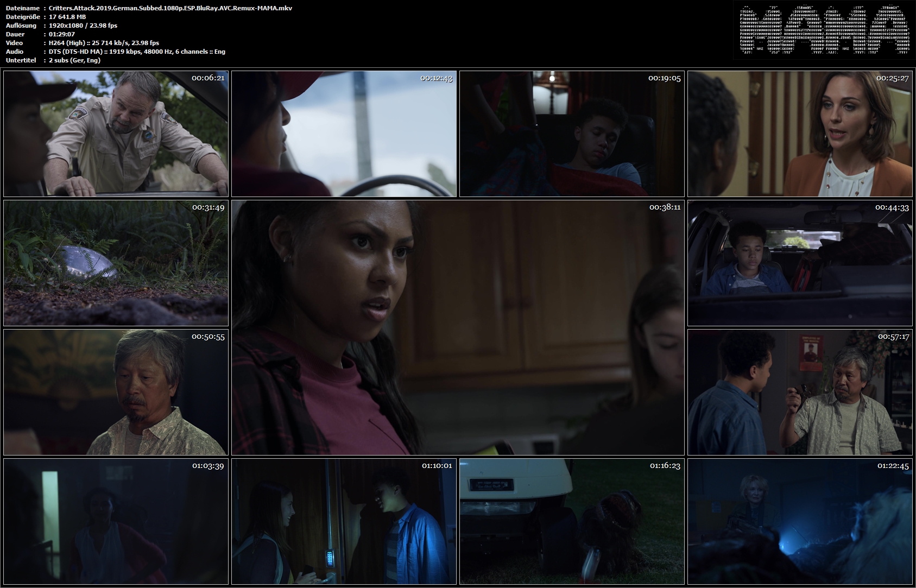The image size is (916, 588).
Task: Open the thumbnail stamped 01:22:45
Action: click(x=800, y=521)
